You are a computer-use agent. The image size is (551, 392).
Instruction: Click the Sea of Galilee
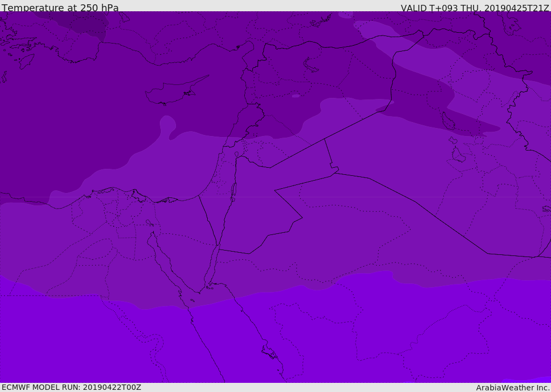[236, 155]
